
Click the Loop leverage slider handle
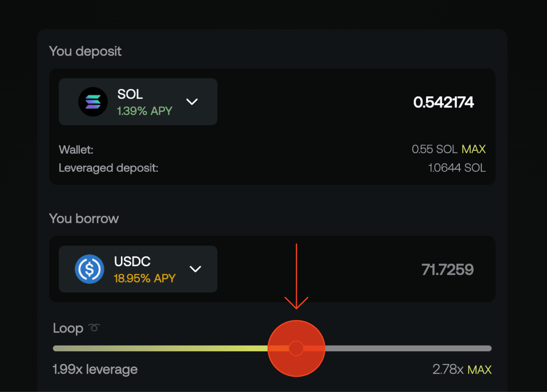coord(296,348)
